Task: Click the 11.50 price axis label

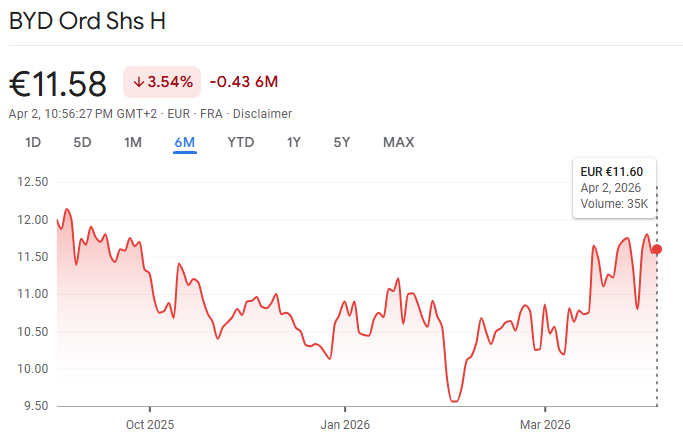Action: (x=33, y=257)
